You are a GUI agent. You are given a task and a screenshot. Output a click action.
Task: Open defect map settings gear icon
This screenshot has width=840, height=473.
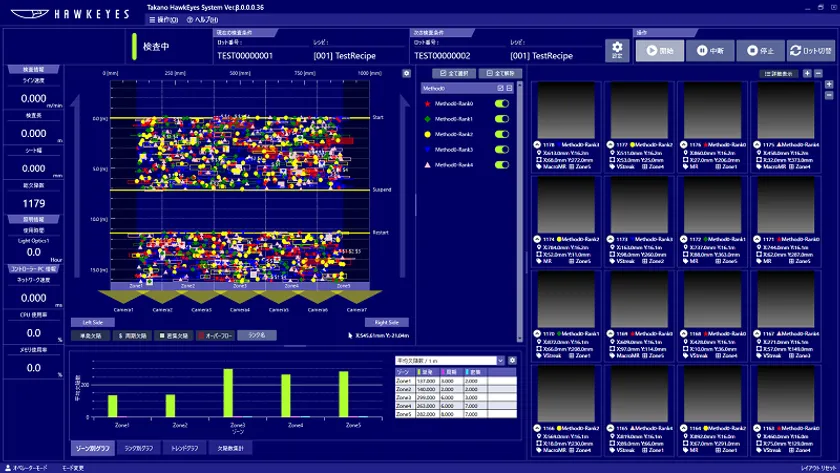click(x=406, y=73)
